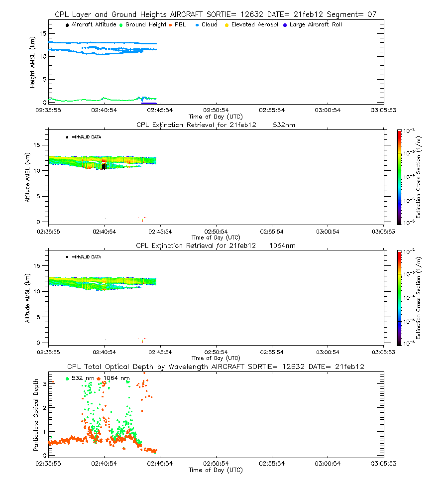The height and width of the screenshot is (483, 448).
Task: Click the 'Aircraft Altitude' legend label
Action: coord(94,24)
